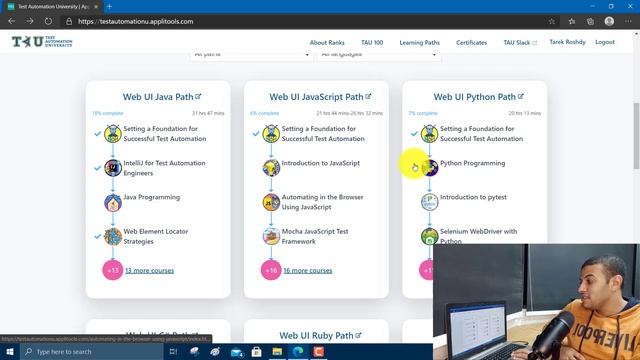This screenshot has height=360, width=640.
Task: Open Python Programming course text
Action: tap(472, 163)
